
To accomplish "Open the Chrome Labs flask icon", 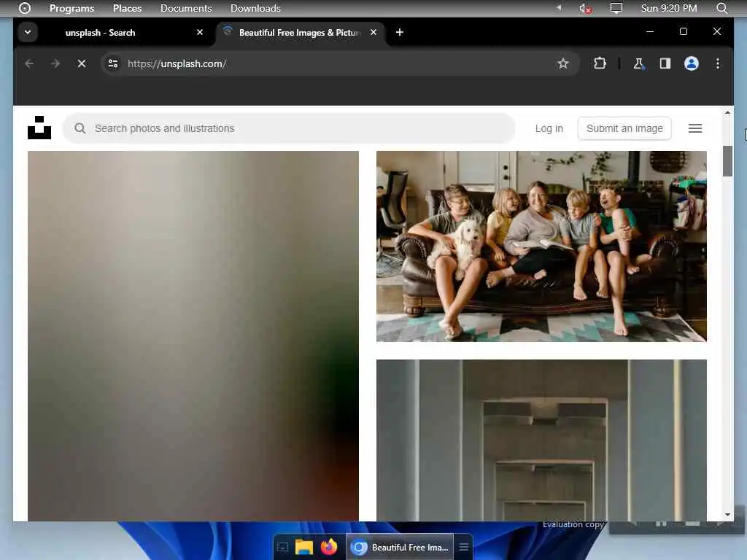I will coord(638,63).
